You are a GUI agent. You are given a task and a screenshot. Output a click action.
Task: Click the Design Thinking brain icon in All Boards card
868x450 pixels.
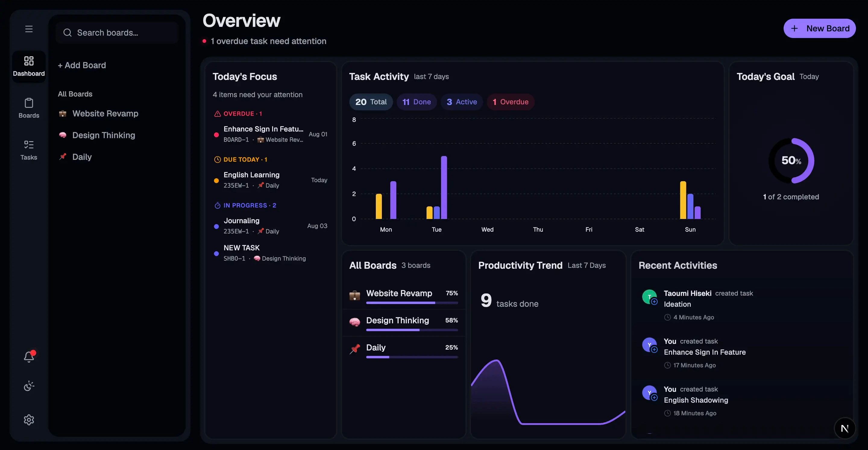[x=354, y=322]
